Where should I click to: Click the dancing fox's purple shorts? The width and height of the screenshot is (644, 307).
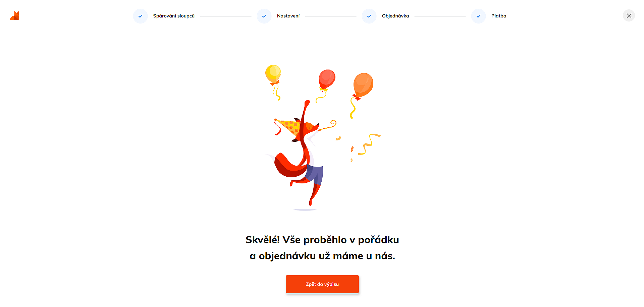pyautogui.click(x=315, y=174)
